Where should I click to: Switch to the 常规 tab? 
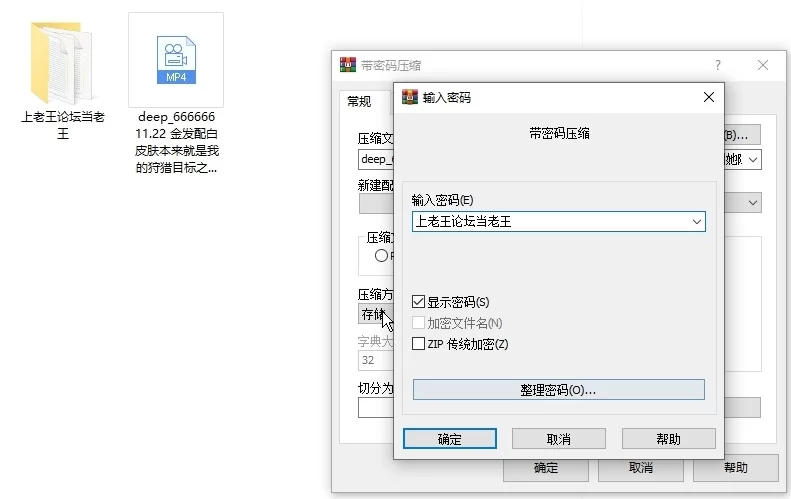click(359, 101)
